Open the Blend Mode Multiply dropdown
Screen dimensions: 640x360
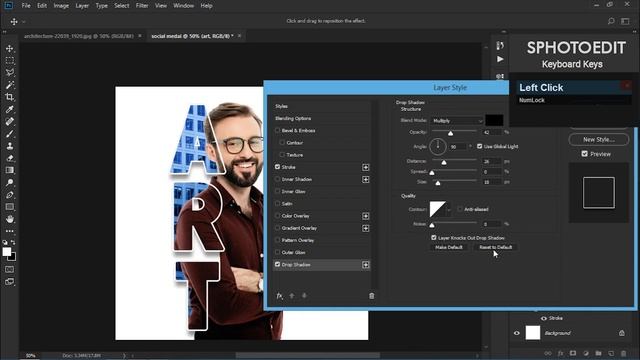(457, 121)
